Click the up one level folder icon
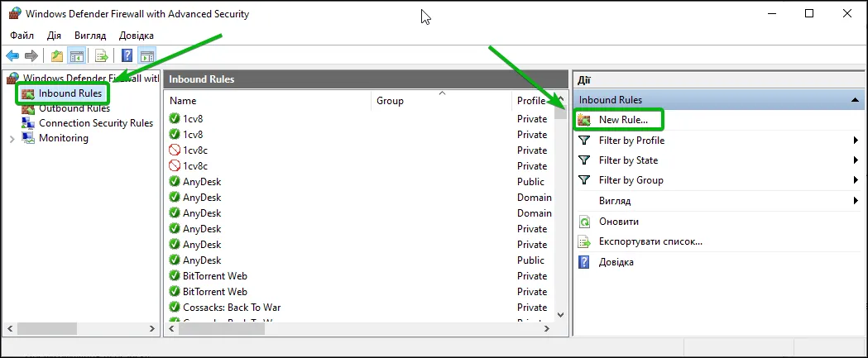Viewport: 868px width, 358px height. [x=56, y=56]
